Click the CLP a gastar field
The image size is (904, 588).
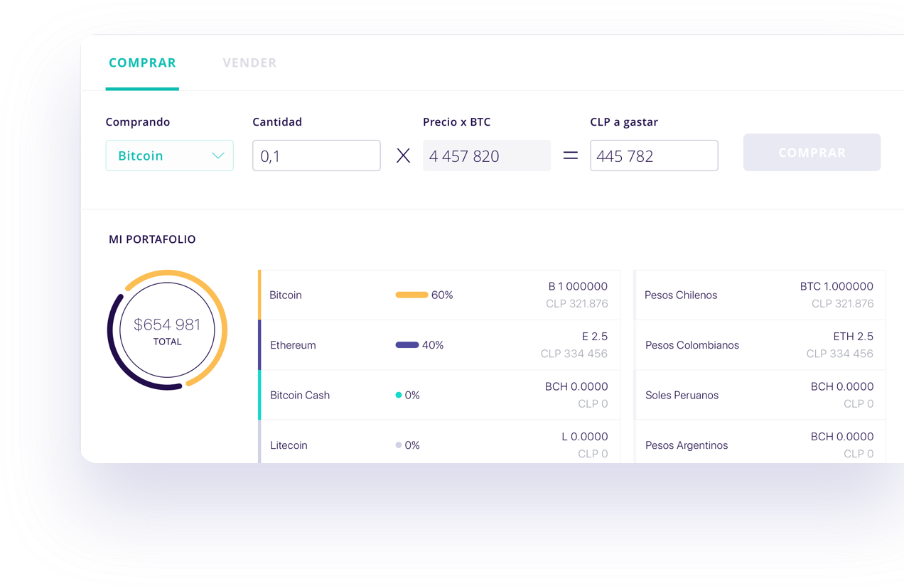(654, 156)
